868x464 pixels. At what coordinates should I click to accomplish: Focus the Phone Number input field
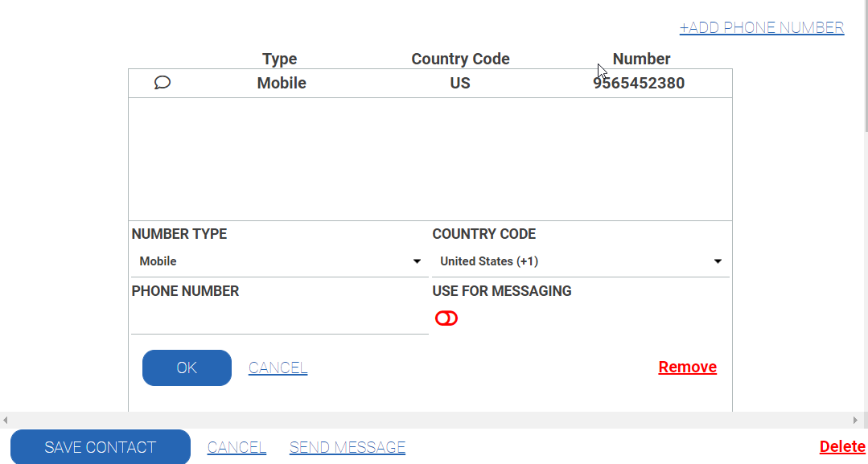[x=279, y=319]
